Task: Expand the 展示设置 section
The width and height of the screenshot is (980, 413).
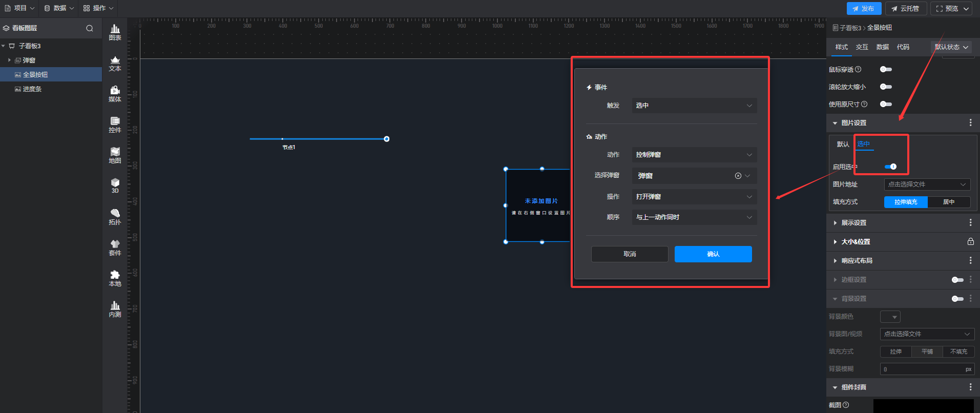Action: (854, 223)
